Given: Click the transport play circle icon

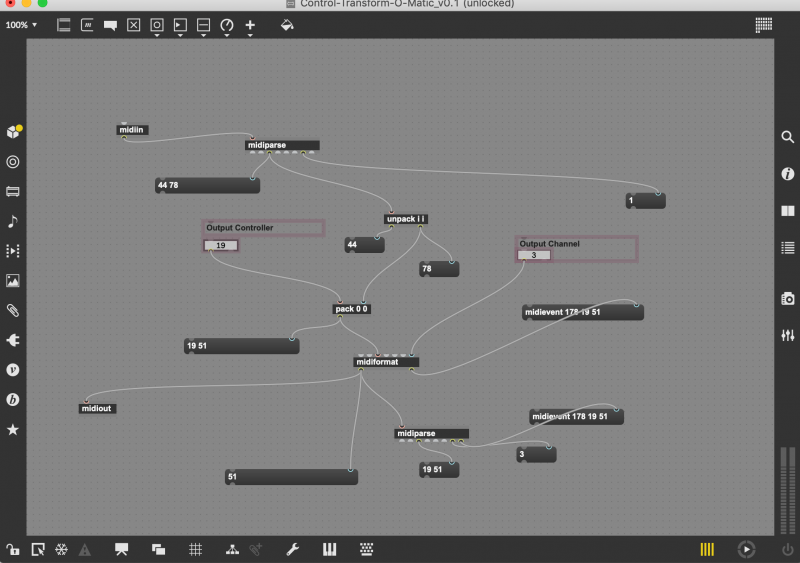Looking at the screenshot, I should (746, 549).
